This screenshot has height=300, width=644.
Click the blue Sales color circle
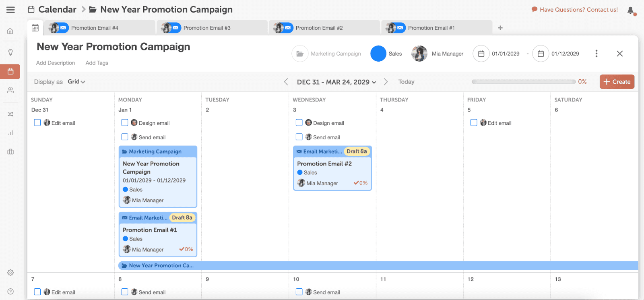click(x=378, y=54)
